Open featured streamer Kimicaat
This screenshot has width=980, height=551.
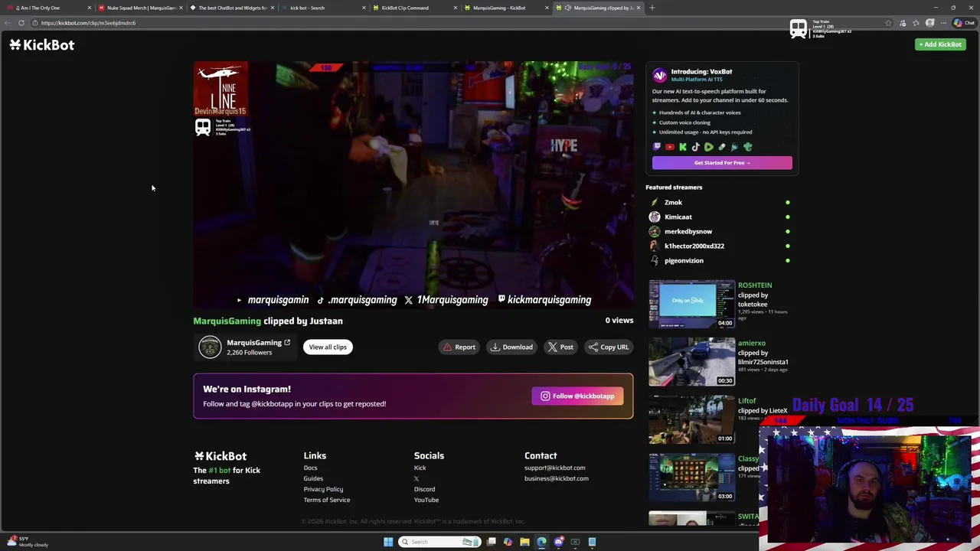(678, 217)
